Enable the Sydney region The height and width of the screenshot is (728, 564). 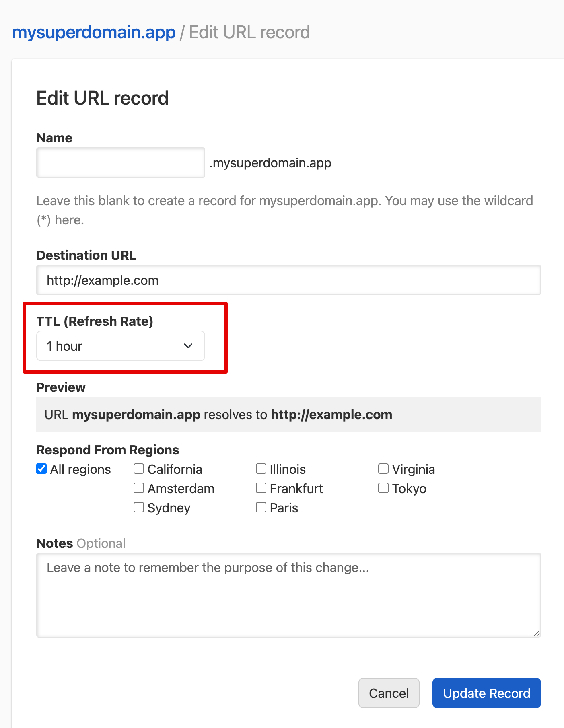coord(138,507)
